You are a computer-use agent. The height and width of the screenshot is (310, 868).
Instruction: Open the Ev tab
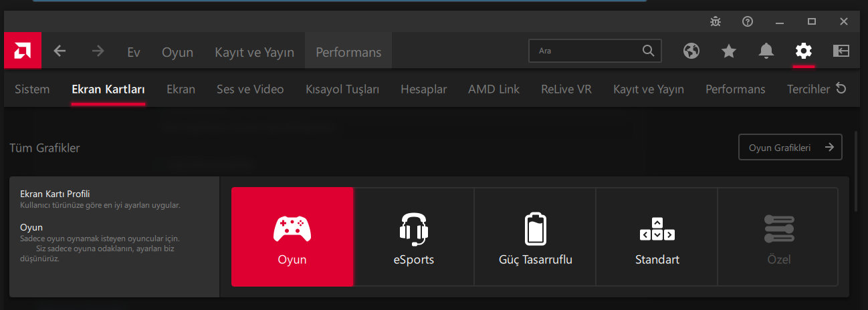point(134,52)
